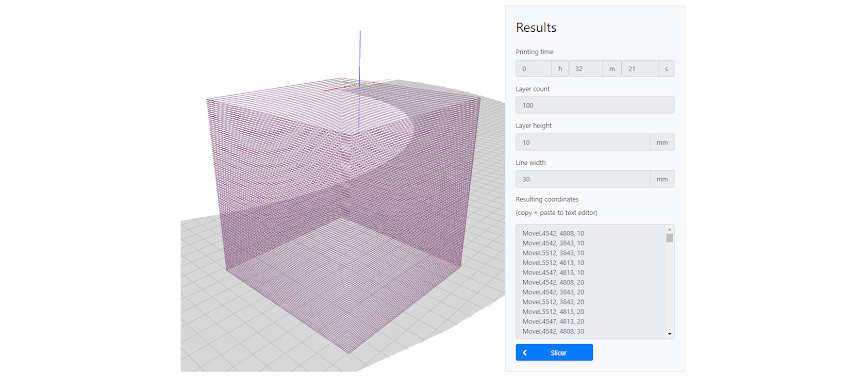Select the Layer count field
864x382 pixels.
(595, 105)
